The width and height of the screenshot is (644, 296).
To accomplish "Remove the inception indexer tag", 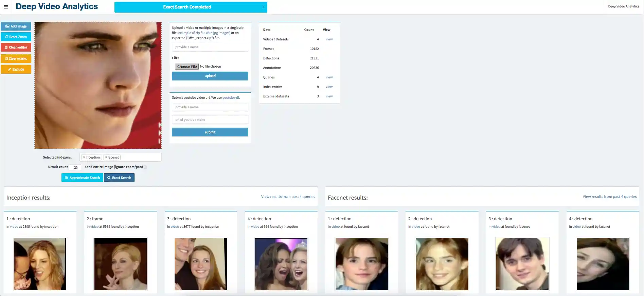I will (x=84, y=158).
